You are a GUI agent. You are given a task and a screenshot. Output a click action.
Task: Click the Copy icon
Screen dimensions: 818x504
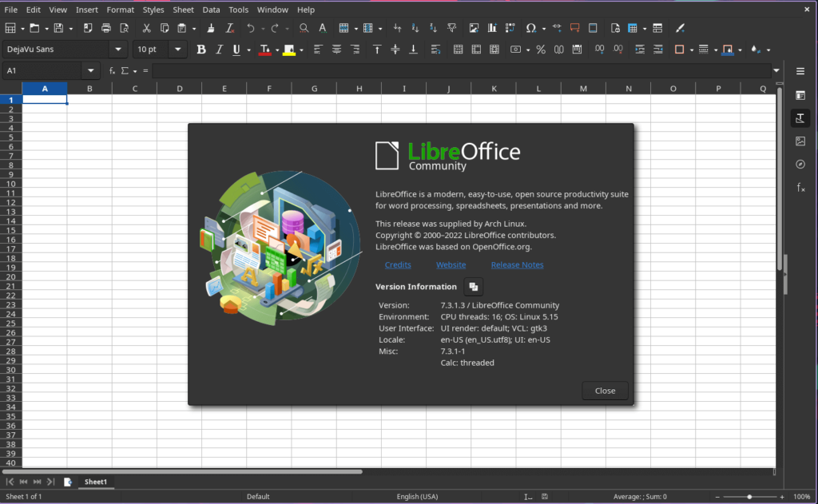tap(165, 28)
